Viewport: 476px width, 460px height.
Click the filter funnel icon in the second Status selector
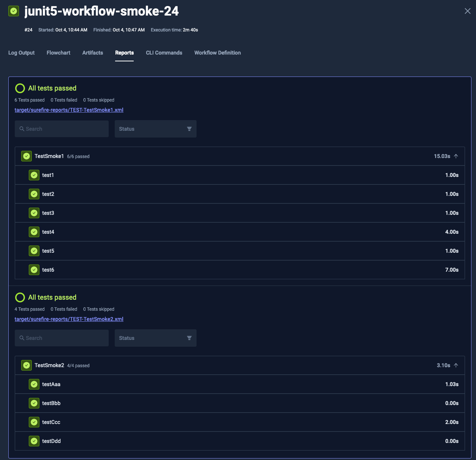click(189, 337)
